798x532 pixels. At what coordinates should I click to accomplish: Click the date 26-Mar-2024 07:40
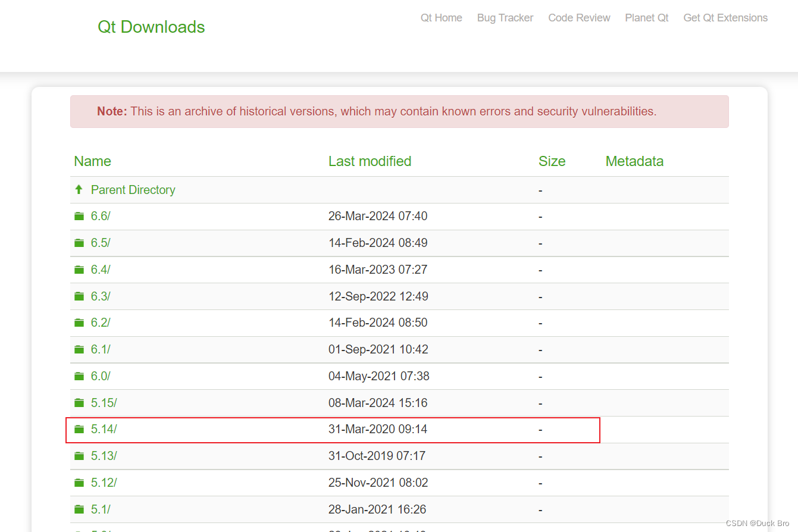tap(378, 217)
